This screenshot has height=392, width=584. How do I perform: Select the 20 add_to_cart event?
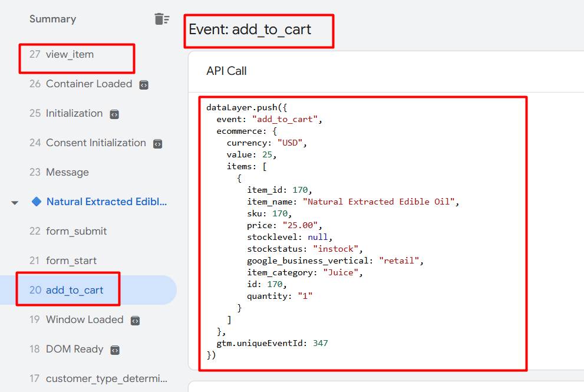coord(74,290)
